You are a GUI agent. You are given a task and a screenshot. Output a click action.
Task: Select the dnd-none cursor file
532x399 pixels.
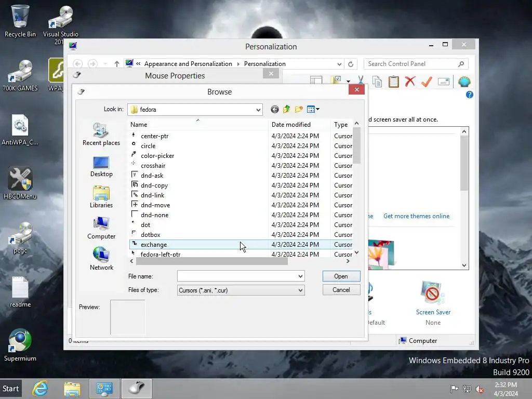coord(154,215)
